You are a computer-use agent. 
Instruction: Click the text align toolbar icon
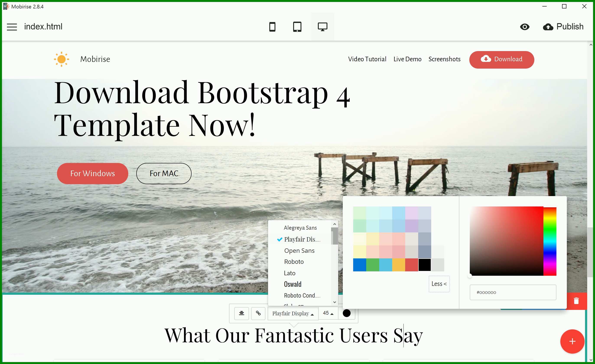pyautogui.click(x=241, y=313)
